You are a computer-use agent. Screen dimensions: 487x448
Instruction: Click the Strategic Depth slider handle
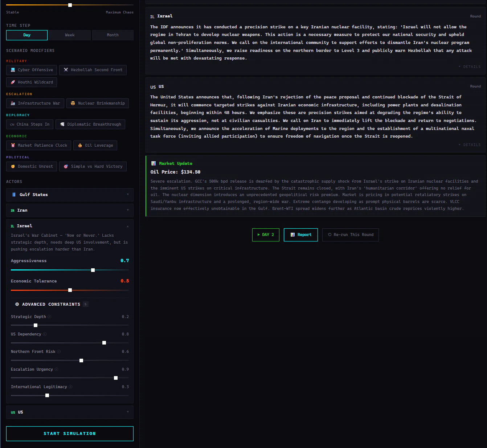pyautogui.click(x=36, y=325)
